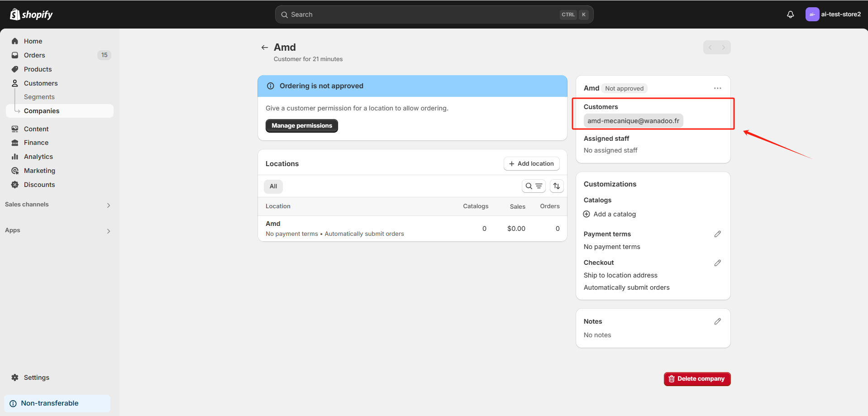Click the info icon in approval banner
868x416 pixels.
pos(271,86)
